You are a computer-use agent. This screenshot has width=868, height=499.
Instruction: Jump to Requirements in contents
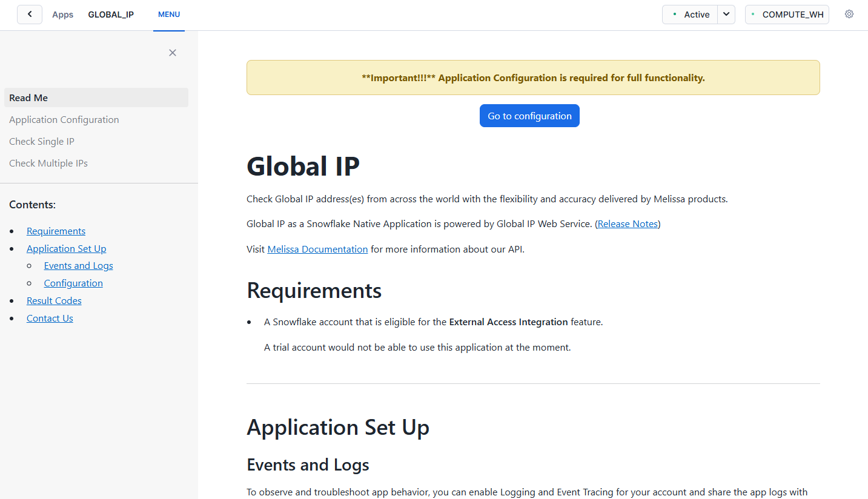click(56, 231)
